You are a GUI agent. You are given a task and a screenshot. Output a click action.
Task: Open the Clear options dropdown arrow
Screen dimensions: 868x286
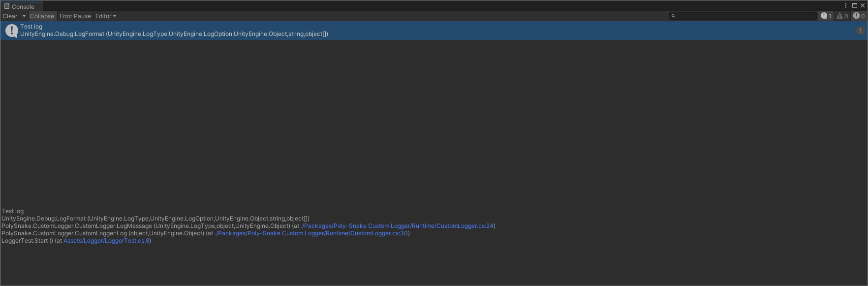pyautogui.click(x=24, y=16)
